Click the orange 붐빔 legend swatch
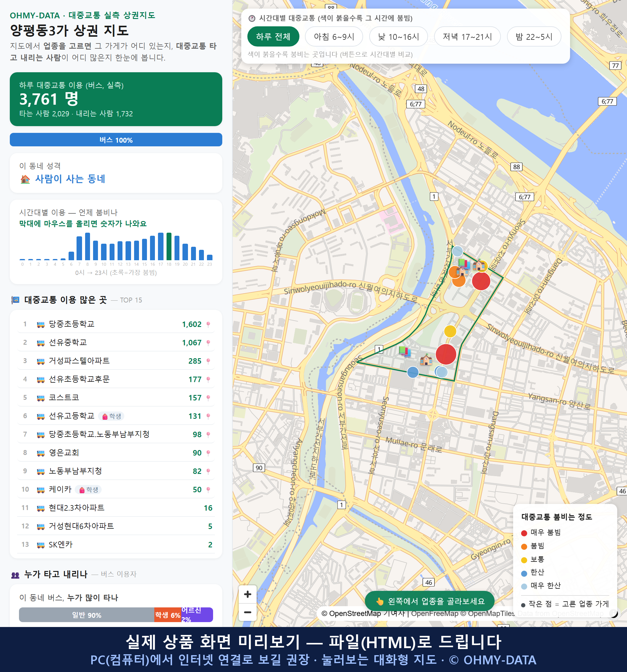This screenshot has width=627, height=672. click(524, 546)
